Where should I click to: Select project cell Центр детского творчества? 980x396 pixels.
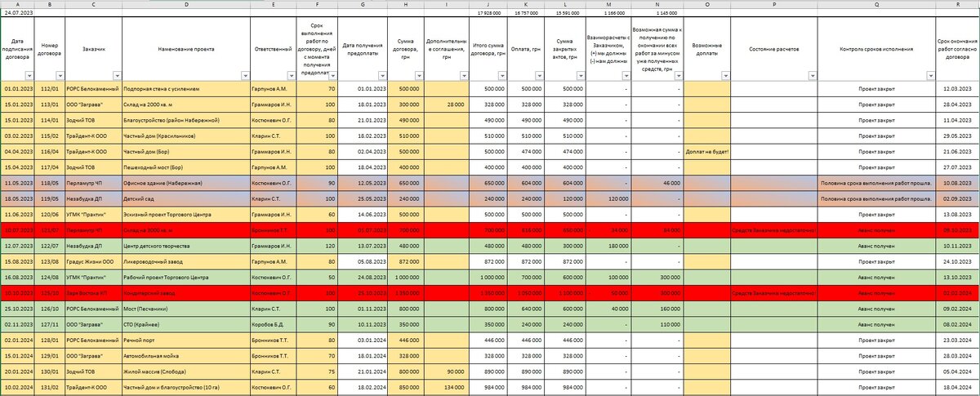pos(187,246)
